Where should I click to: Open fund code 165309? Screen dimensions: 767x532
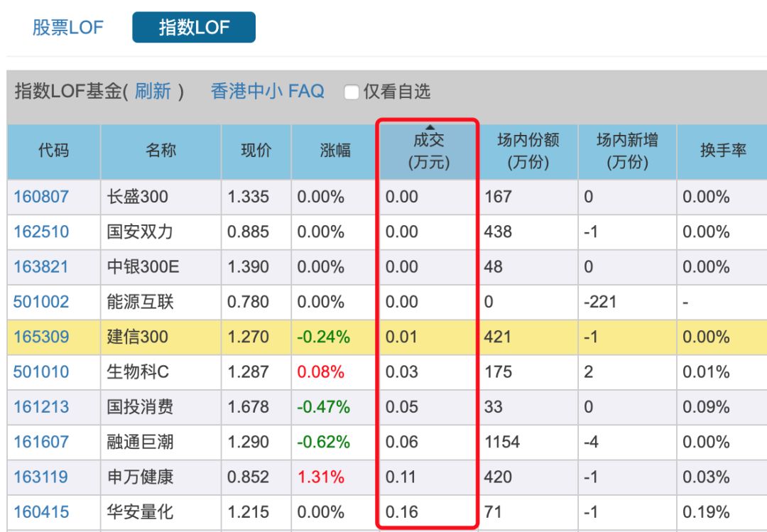tap(41, 337)
